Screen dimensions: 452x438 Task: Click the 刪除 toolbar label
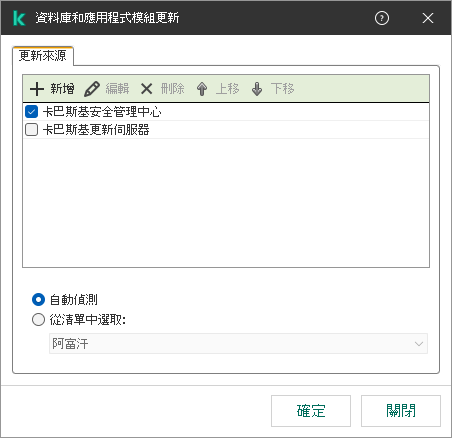(x=172, y=89)
